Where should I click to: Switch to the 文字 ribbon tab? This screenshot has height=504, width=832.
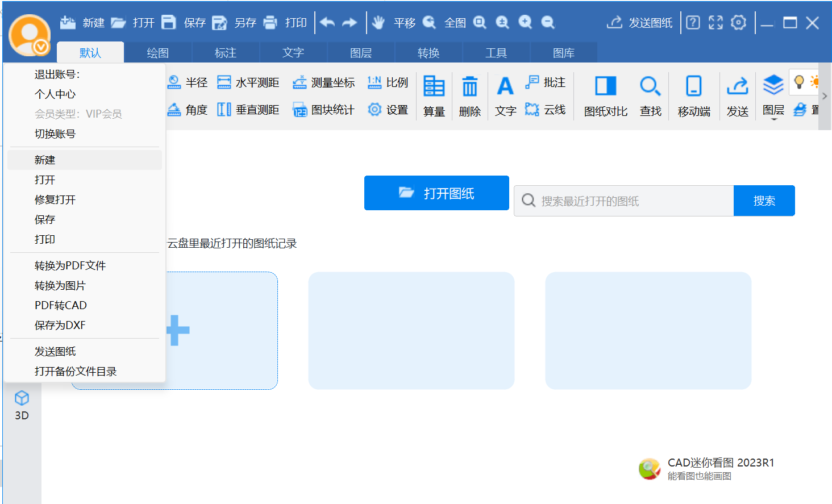pyautogui.click(x=293, y=53)
